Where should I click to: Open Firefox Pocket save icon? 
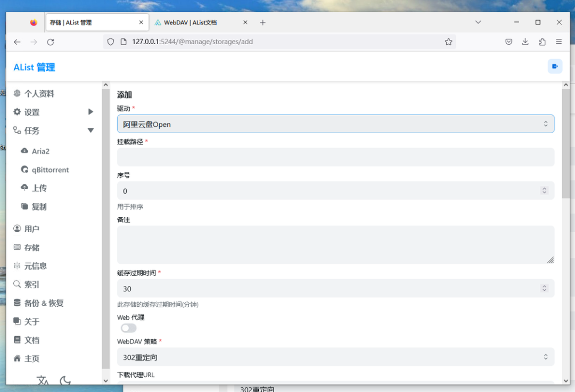click(508, 42)
